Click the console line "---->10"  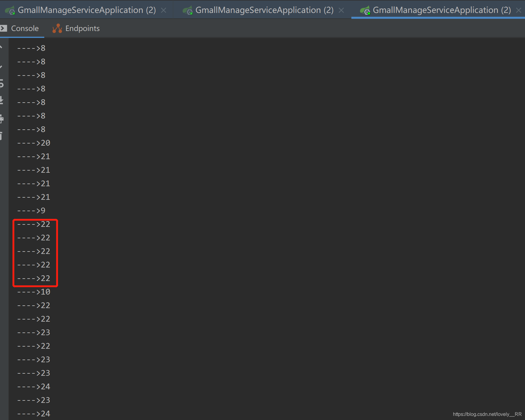pyautogui.click(x=34, y=292)
